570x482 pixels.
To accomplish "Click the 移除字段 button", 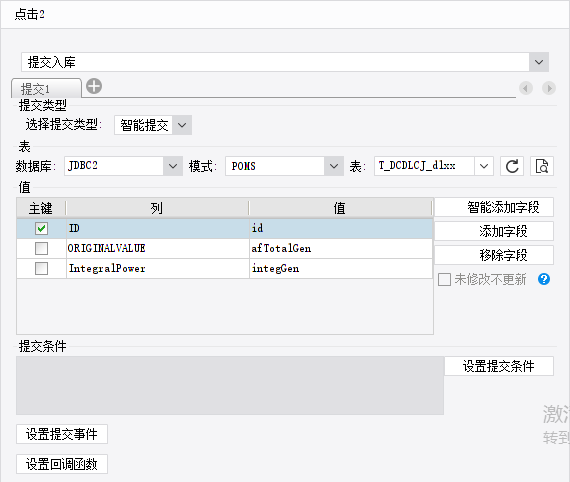I will 494,255.
